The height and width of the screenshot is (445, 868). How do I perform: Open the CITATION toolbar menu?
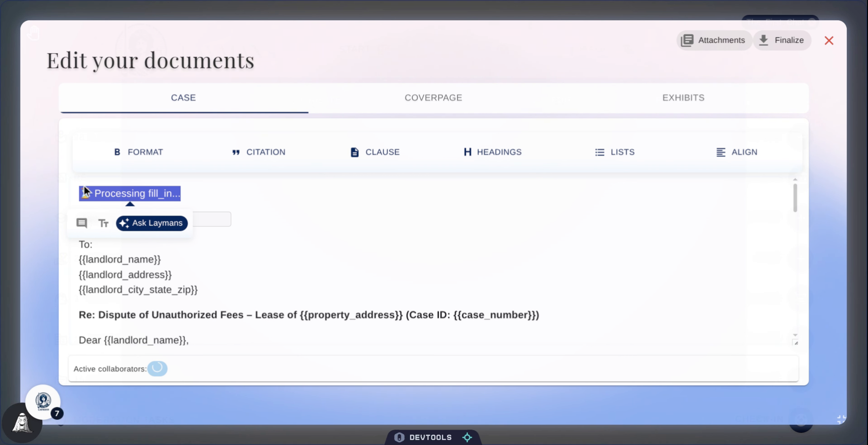coord(259,152)
